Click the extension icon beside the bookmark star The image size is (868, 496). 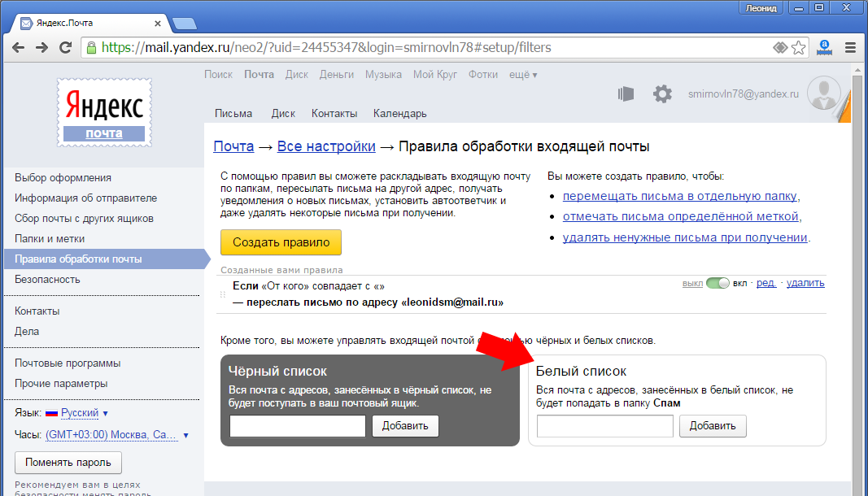(x=780, y=48)
